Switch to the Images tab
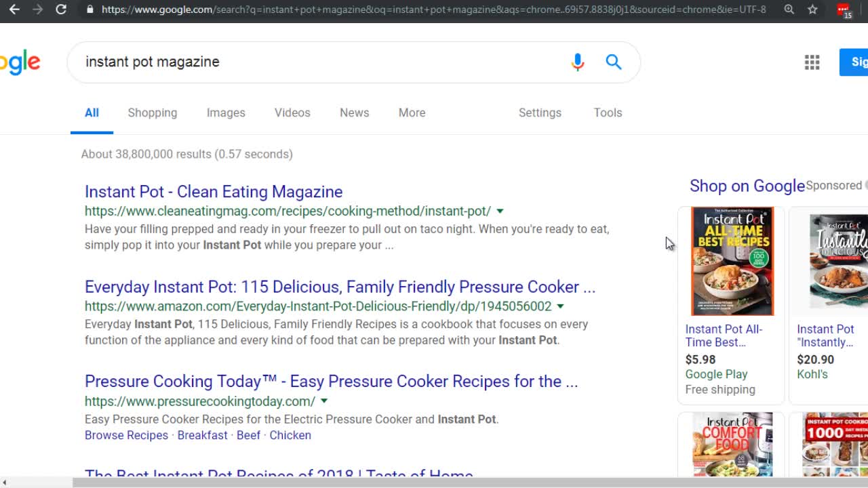The width and height of the screenshot is (868, 488). pyautogui.click(x=226, y=113)
